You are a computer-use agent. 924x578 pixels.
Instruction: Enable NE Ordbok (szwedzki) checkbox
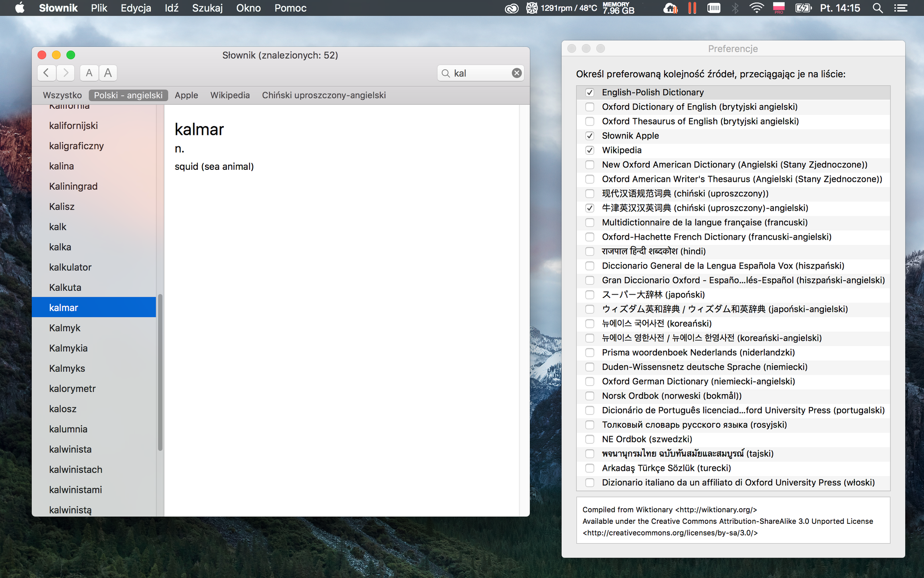[x=590, y=439]
